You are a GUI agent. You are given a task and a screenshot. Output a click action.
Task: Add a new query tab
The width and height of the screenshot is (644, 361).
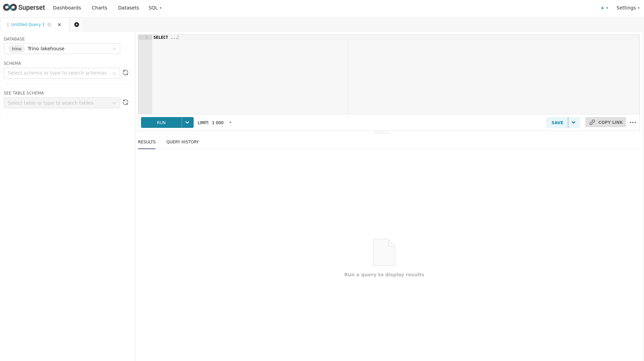tap(77, 25)
